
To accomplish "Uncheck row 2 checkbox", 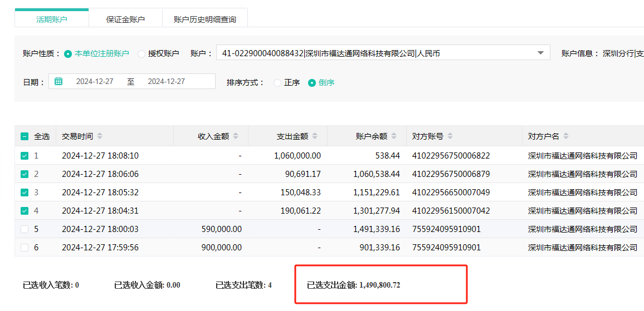I will point(25,174).
